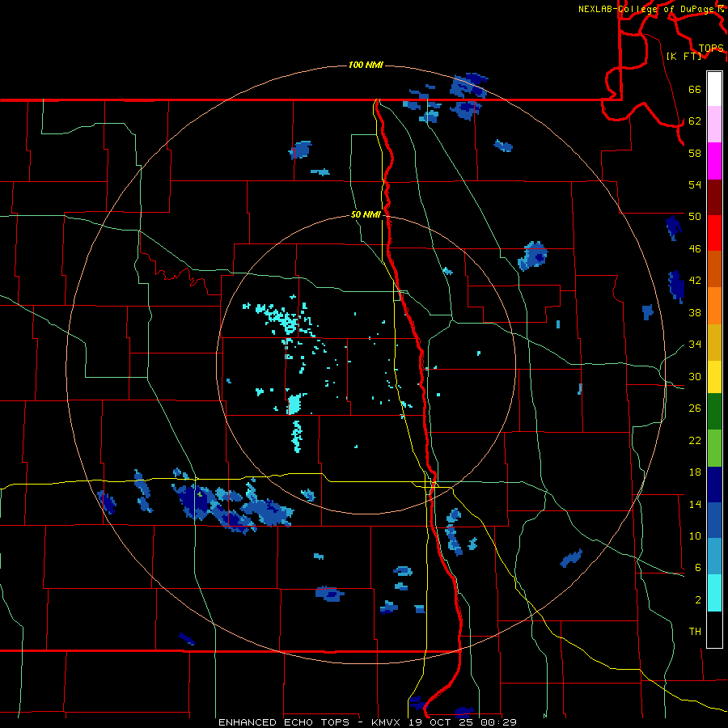
Task: Select the dark green legend band
Action: [714, 412]
